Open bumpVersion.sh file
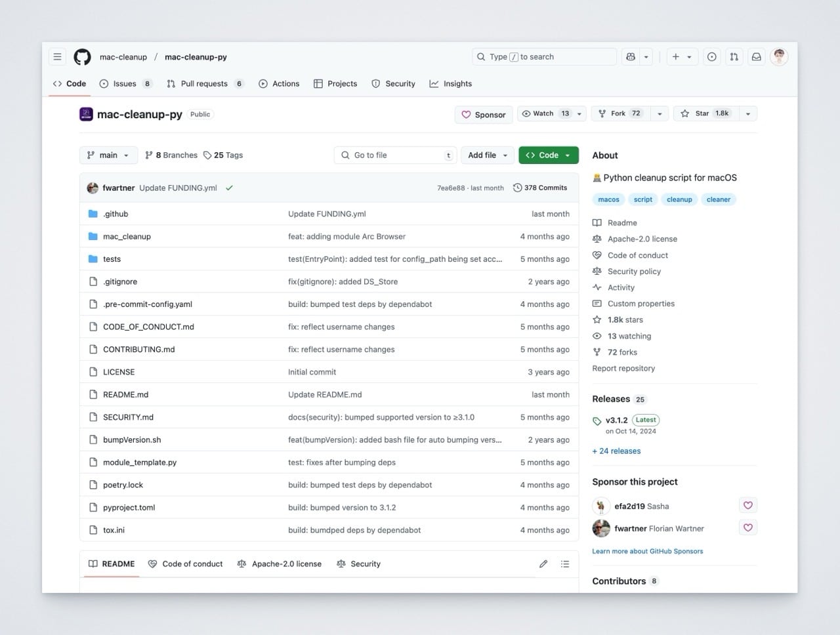 [132, 440]
